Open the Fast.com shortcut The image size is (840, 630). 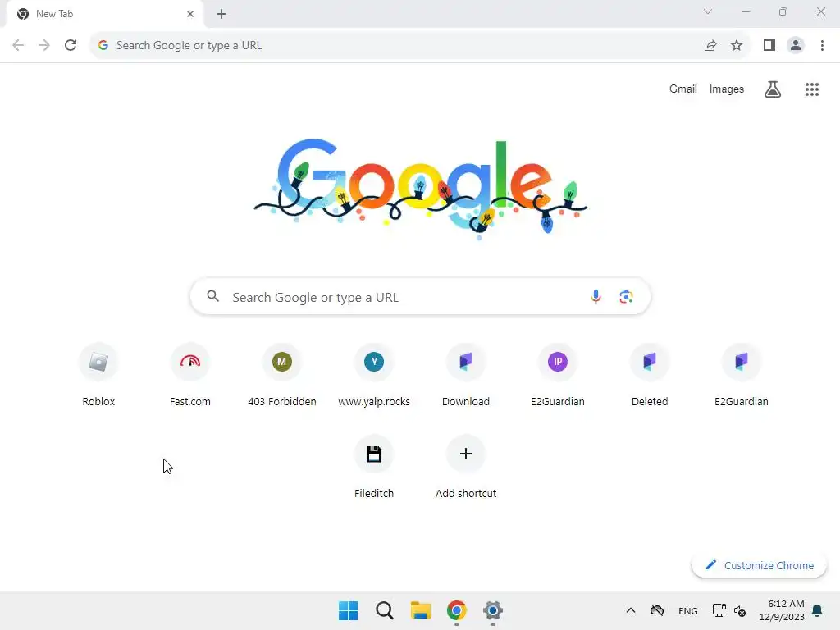(190, 375)
